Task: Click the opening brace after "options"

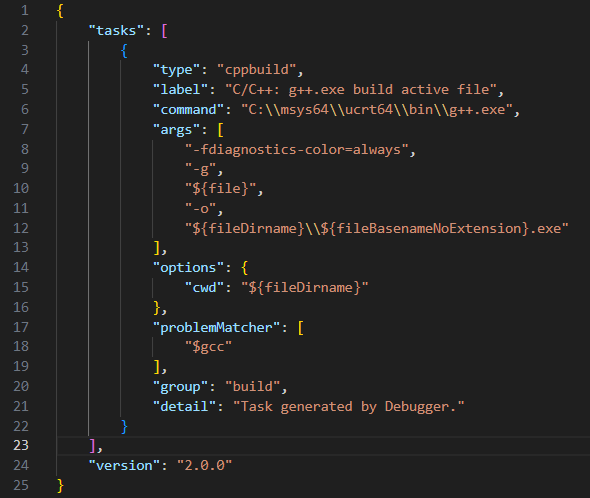Action: 245,268
